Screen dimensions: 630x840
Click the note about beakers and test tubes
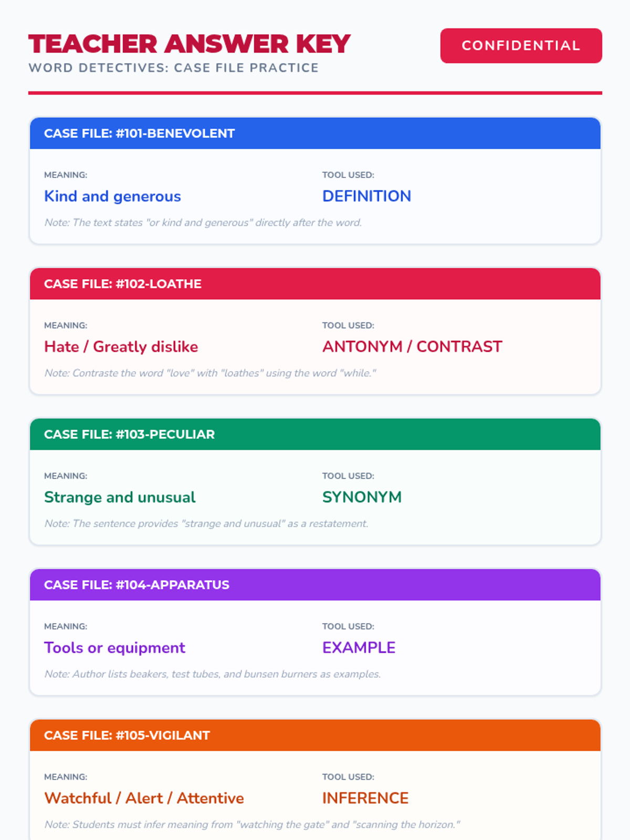(213, 674)
